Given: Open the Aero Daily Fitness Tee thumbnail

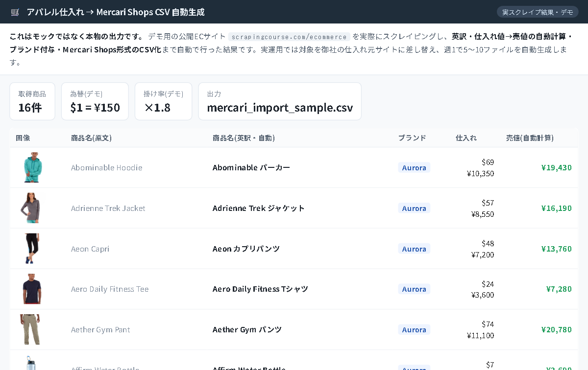Looking at the screenshot, I should pyautogui.click(x=32, y=289).
